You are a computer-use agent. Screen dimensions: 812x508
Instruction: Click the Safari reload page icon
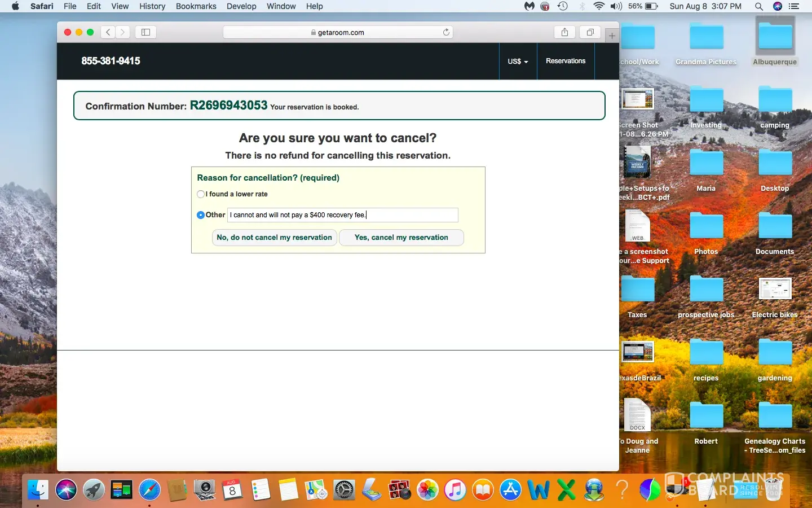446,32
